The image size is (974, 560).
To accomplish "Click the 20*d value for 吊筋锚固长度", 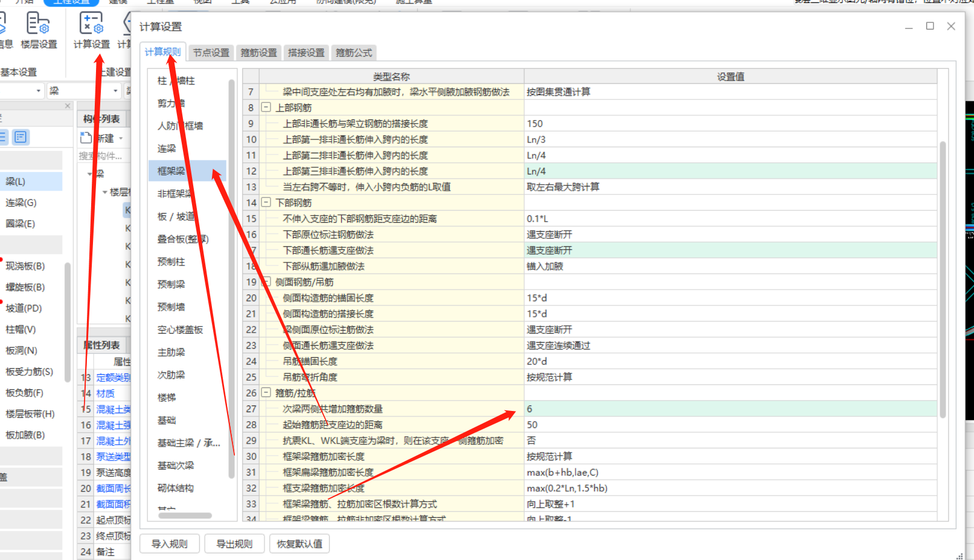I will pos(730,361).
